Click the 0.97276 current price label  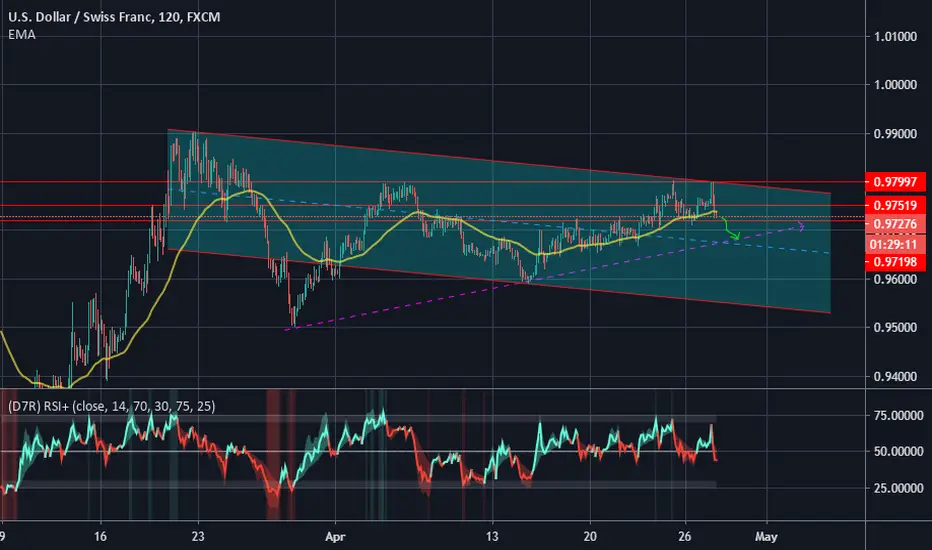click(x=895, y=224)
